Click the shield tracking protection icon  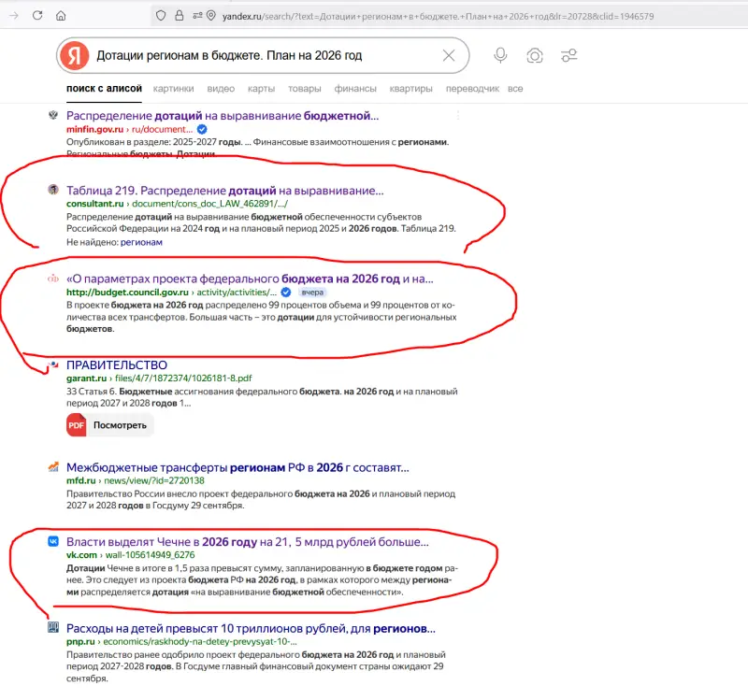[x=161, y=16]
